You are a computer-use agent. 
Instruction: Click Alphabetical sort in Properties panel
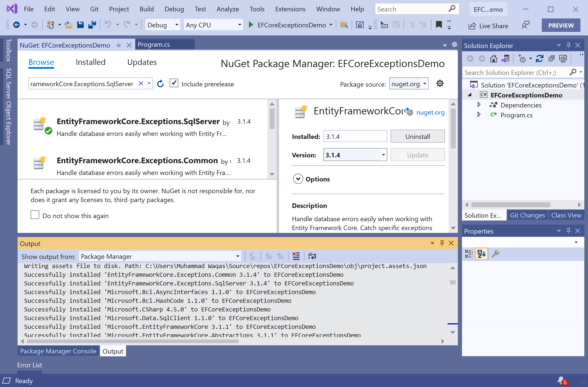point(481,254)
